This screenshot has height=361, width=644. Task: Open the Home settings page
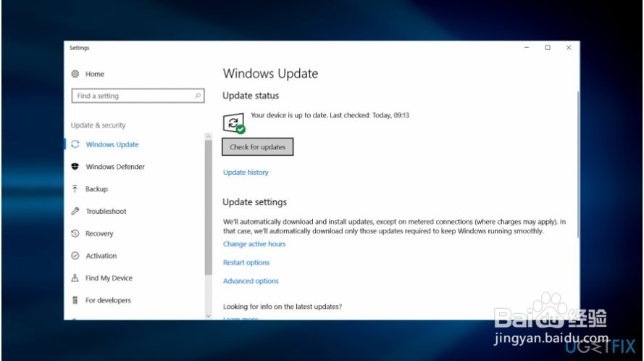click(95, 74)
